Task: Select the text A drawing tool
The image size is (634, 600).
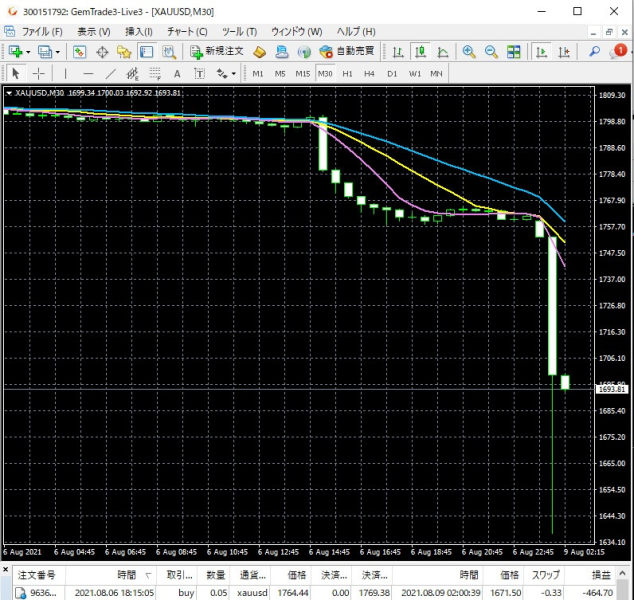Action: [177, 74]
